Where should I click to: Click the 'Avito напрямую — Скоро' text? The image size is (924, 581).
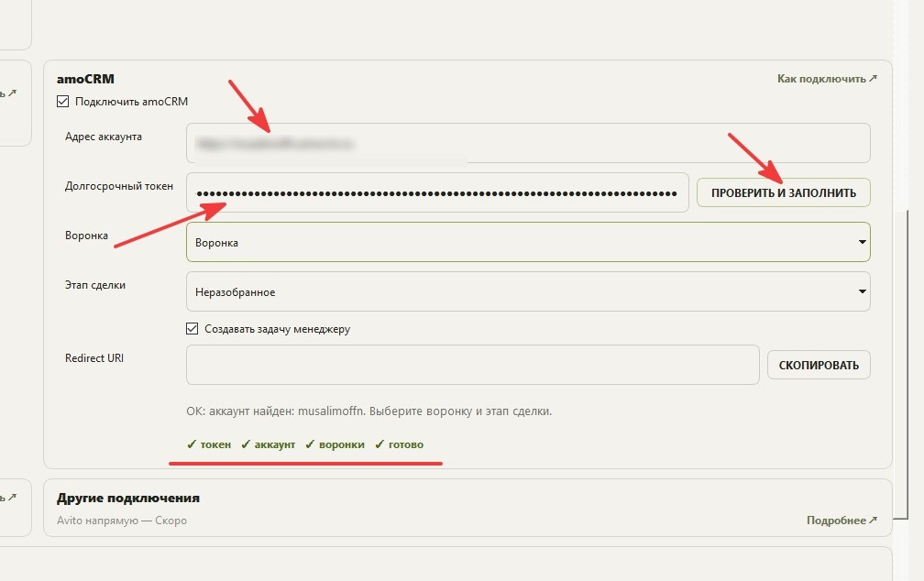(x=122, y=521)
